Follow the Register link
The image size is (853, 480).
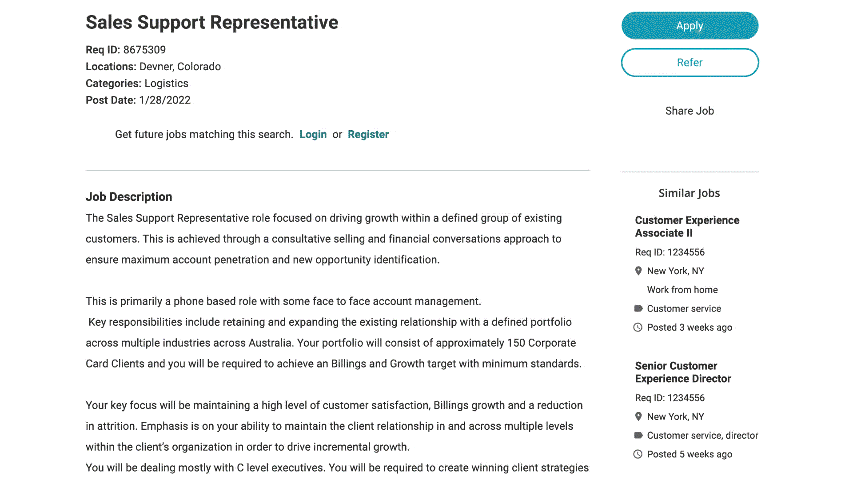point(368,134)
